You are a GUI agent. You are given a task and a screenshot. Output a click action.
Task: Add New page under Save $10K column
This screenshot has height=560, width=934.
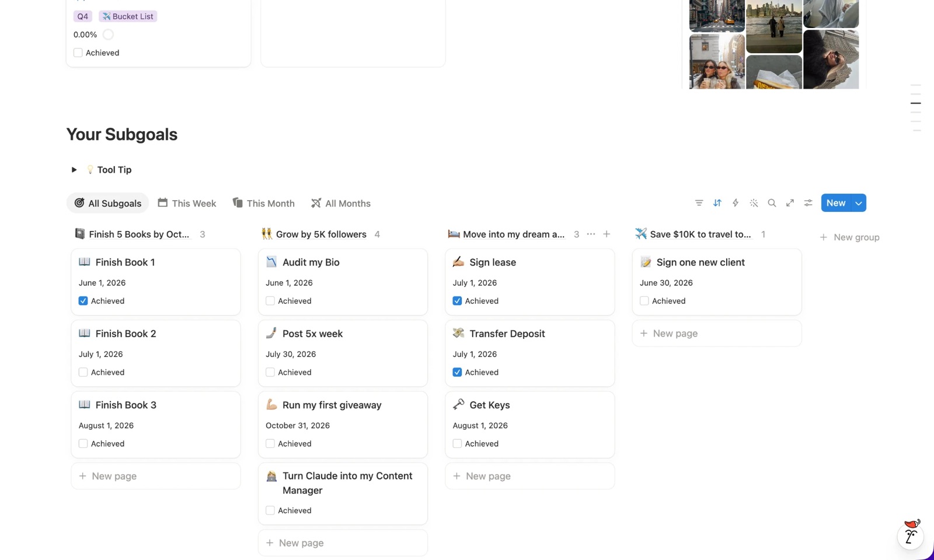pos(717,334)
